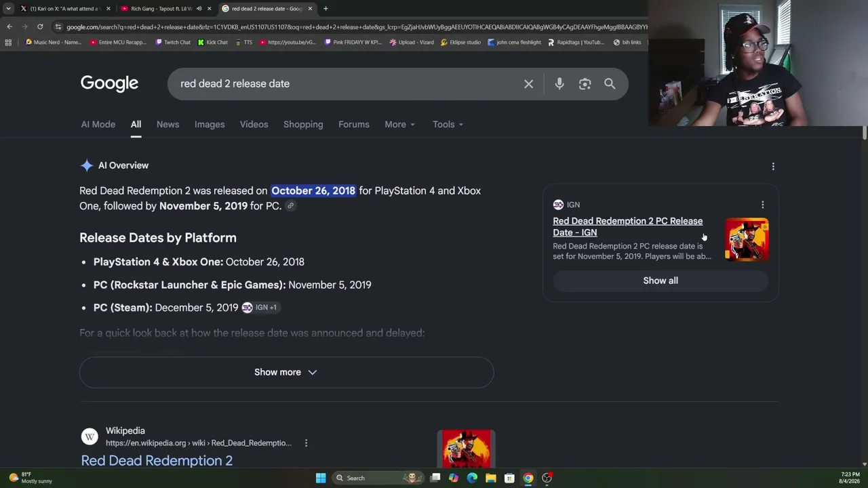Open AI Overview options menu
Viewport: 868px width, 488px height.
[x=773, y=166]
